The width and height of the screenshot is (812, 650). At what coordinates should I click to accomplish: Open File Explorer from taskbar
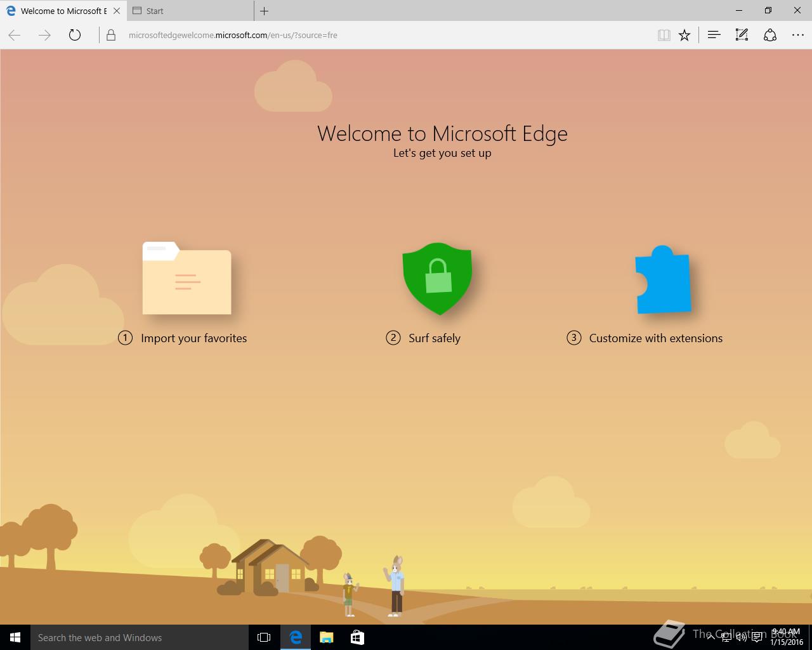(x=327, y=637)
